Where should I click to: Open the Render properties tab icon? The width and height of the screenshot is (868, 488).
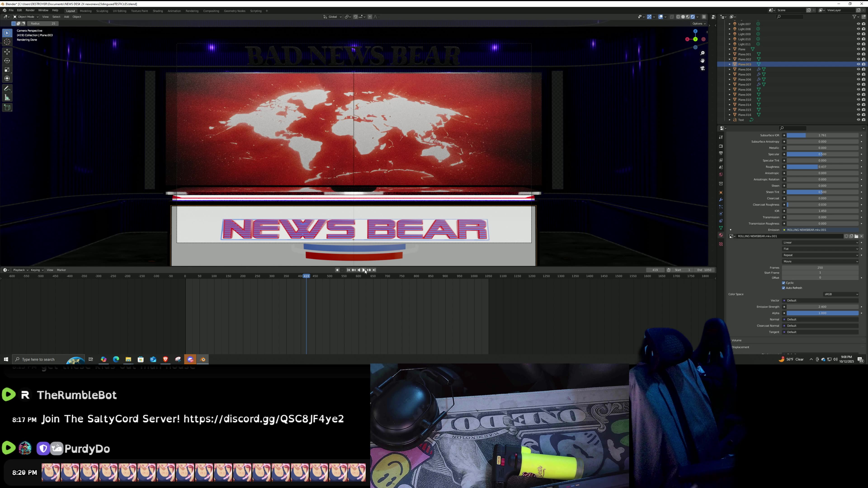(721, 146)
